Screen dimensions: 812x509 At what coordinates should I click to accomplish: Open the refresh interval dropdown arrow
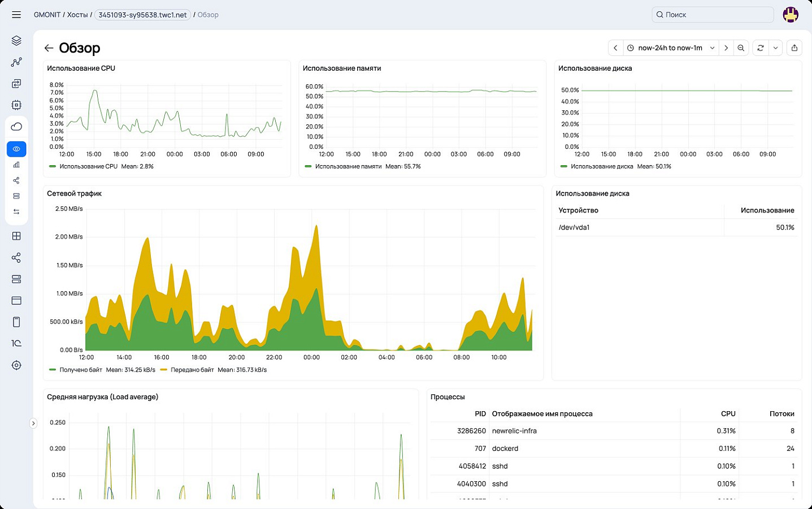click(775, 48)
